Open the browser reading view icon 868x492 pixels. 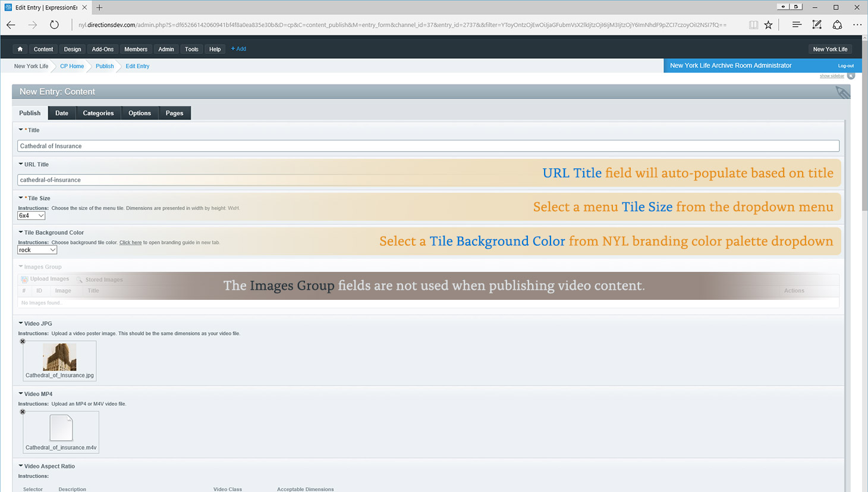point(753,25)
